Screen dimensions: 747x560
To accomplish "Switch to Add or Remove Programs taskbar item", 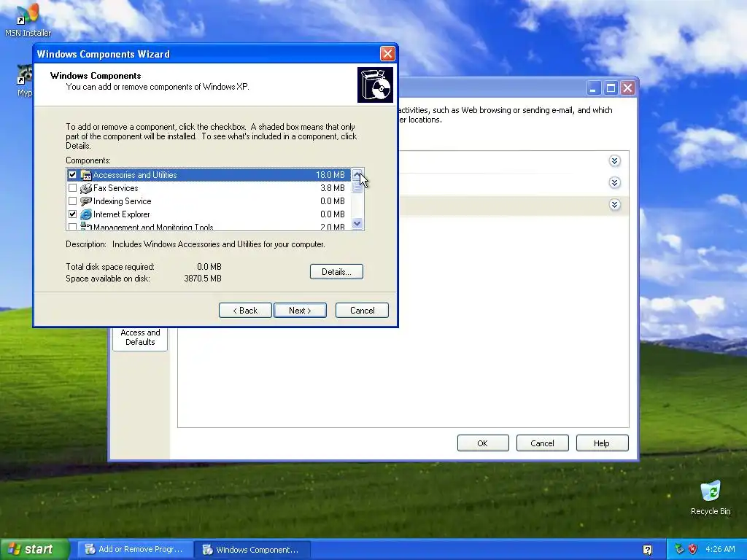I will click(135, 550).
